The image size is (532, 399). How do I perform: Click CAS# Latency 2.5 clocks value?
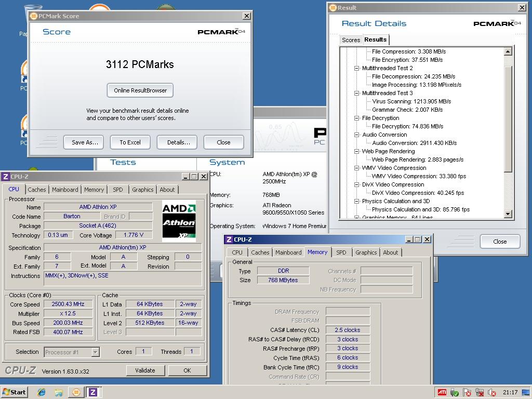(348, 330)
